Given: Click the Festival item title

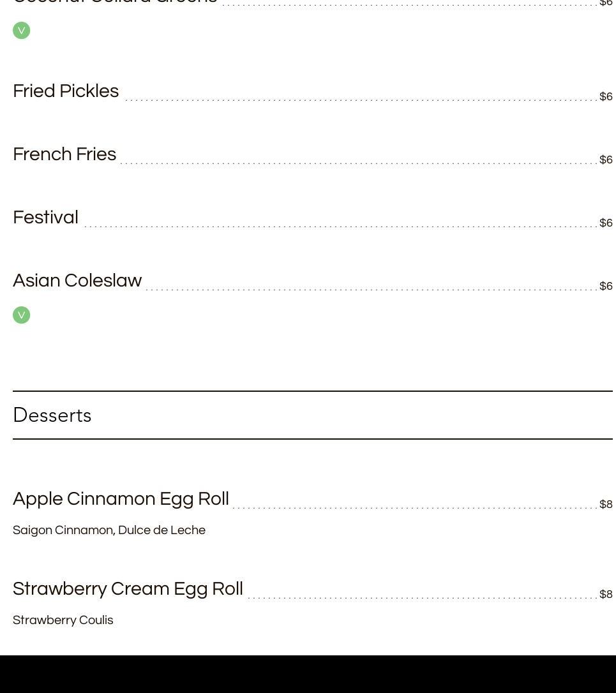Looking at the screenshot, I should click(45, 218).
